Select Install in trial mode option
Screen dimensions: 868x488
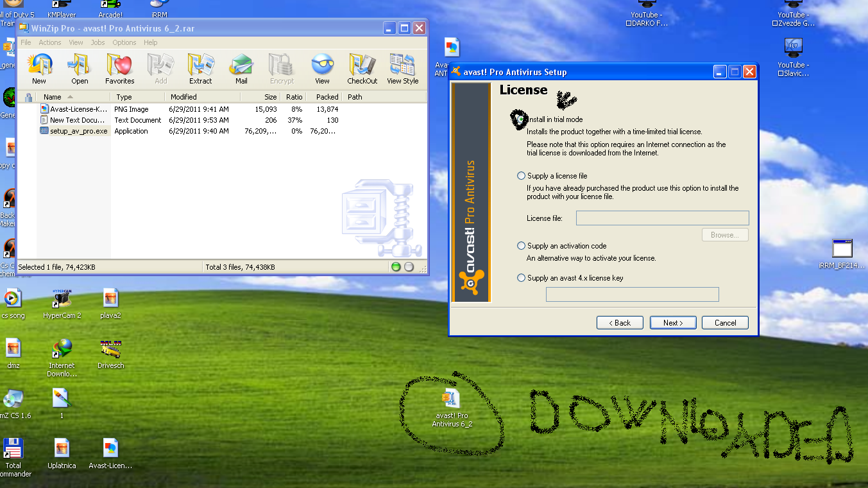pos(521,120)
